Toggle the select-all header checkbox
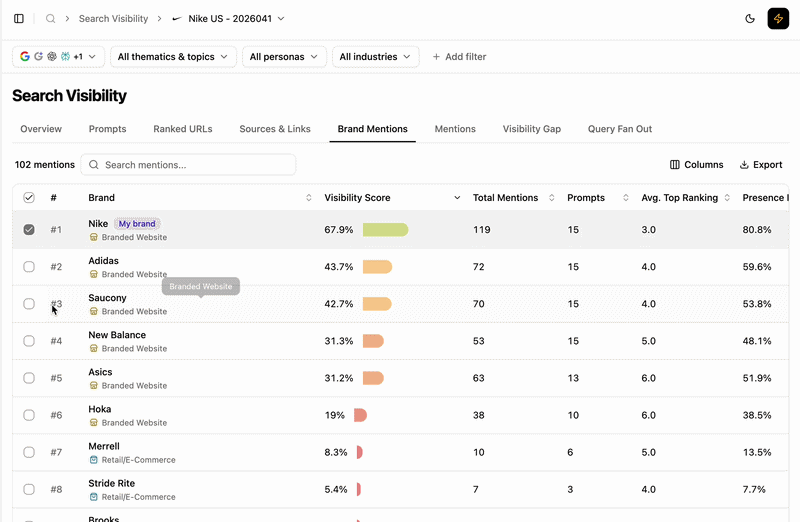The image size is (800, 522). point(29,197)
